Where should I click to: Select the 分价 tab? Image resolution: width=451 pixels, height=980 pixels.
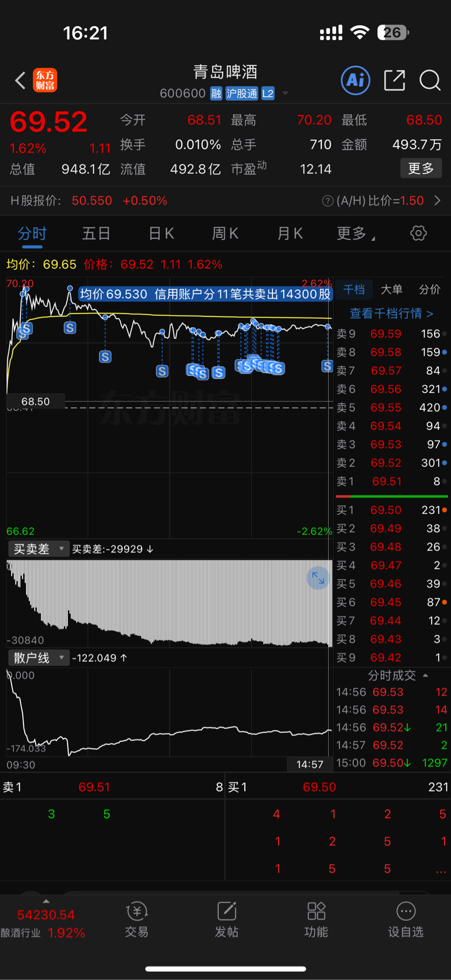click(x=429, y=289)
